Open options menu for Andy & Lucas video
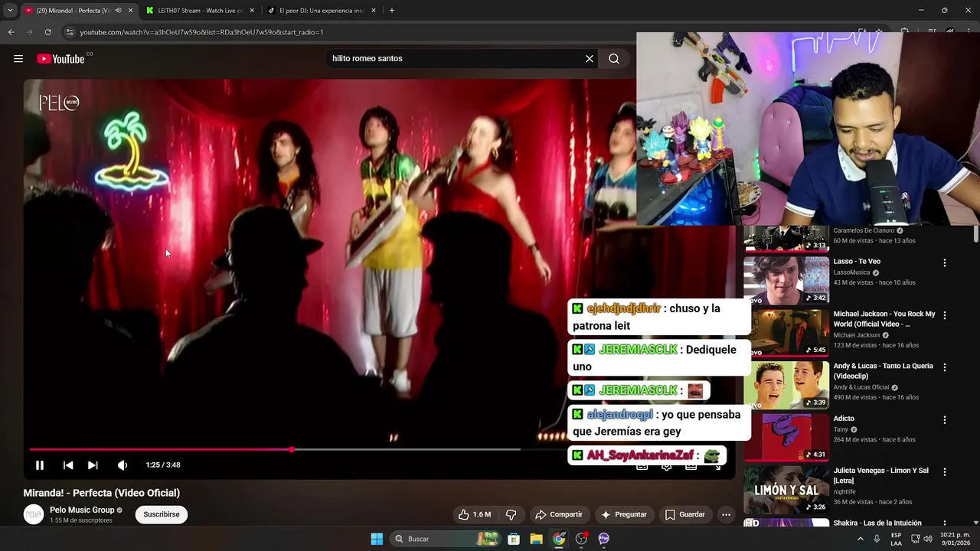980x551 pixels. (x=944, y=367)
